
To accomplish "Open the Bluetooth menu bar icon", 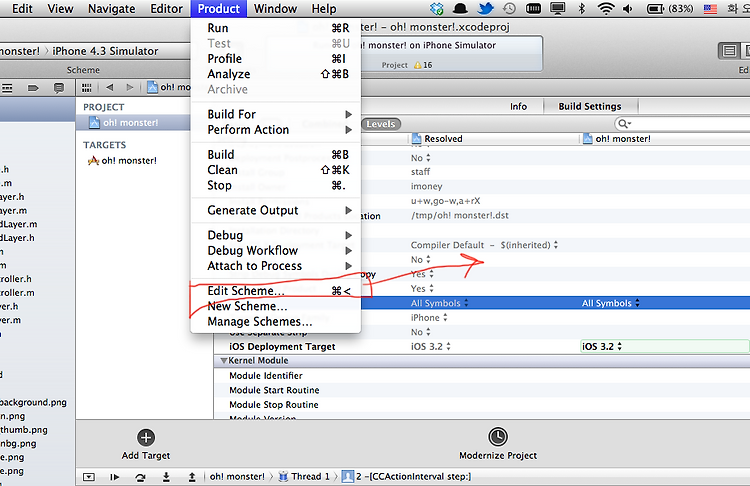I will [x=582, y=9].
